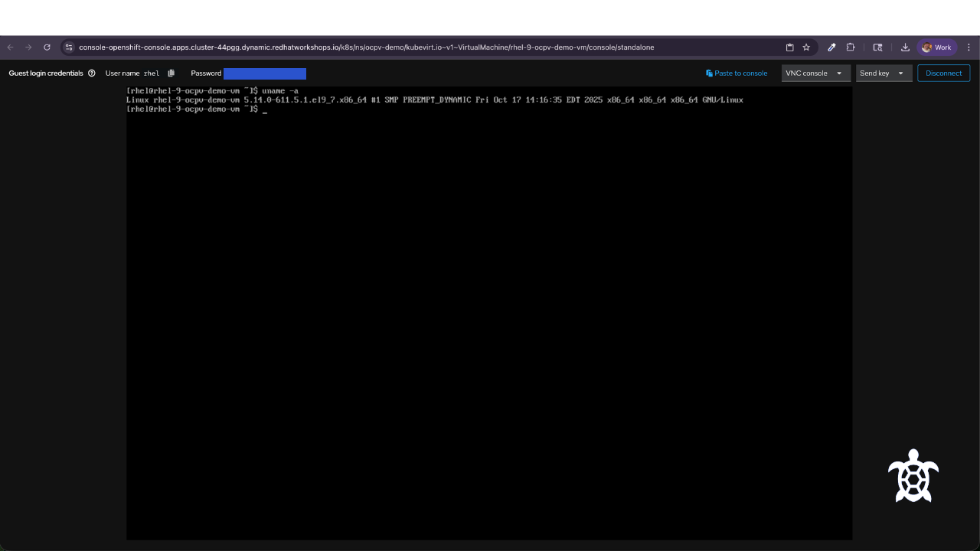Open browser Downloads
This screenshot has width=980, height=551.
pos(905,47)
